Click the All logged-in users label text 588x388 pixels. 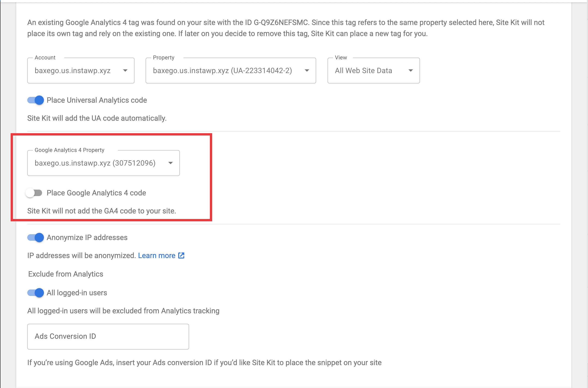coord(77,293)
